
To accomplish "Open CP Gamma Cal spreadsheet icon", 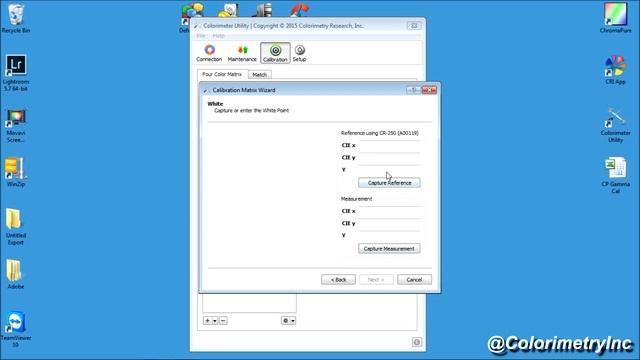I will tap(616, 176).
